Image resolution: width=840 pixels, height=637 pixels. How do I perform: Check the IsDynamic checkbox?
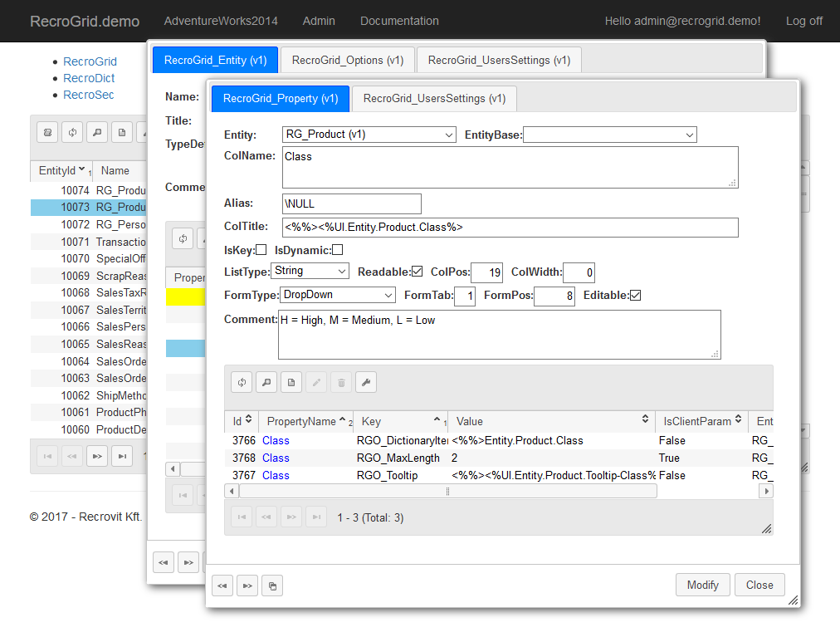tap(338, 250)
